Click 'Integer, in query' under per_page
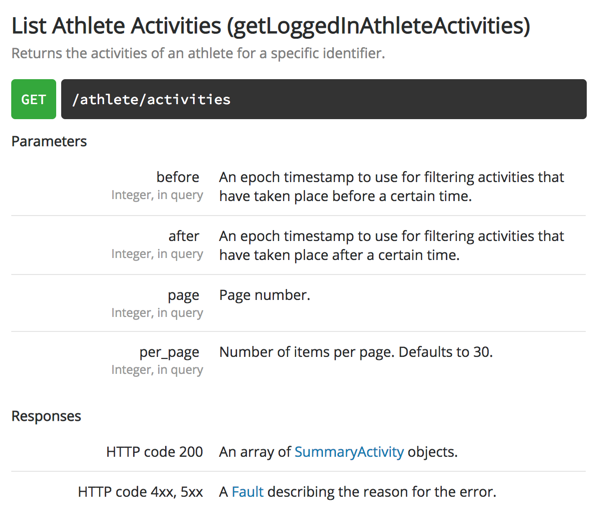592x515 pixels. point(157,370)
